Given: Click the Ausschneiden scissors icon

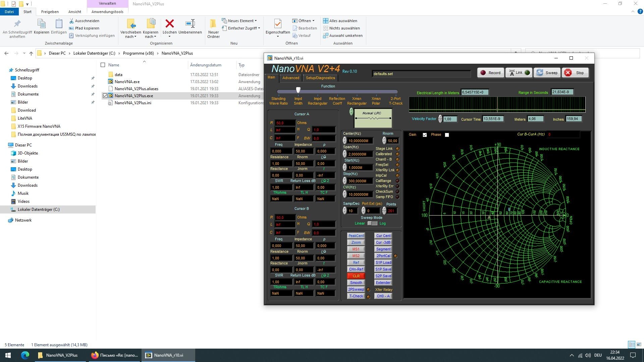Looking at the screenshot, I should click(x=71, y=21).
